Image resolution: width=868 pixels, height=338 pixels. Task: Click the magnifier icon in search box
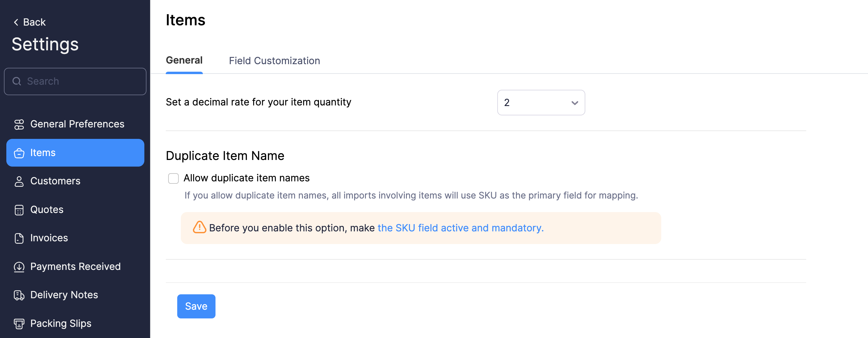(17, 81)
